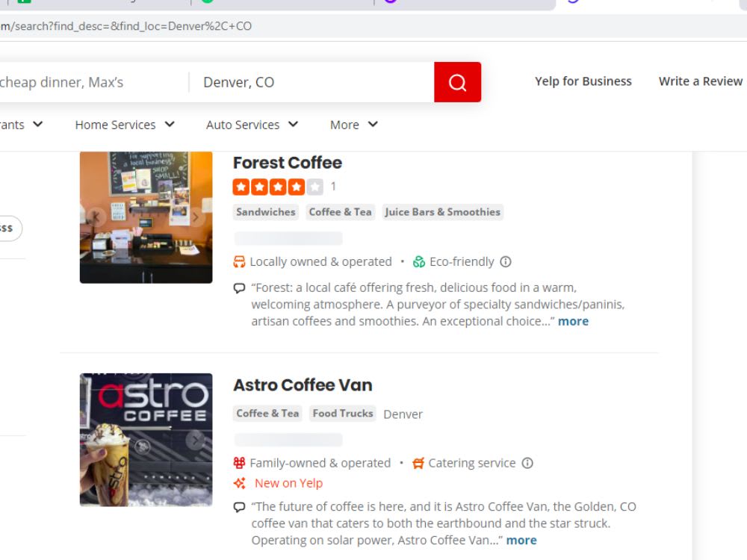Expand the Home Services menu
Image resolution: width=747 pixels, height=560 pixels.
(x=125, y=125)
